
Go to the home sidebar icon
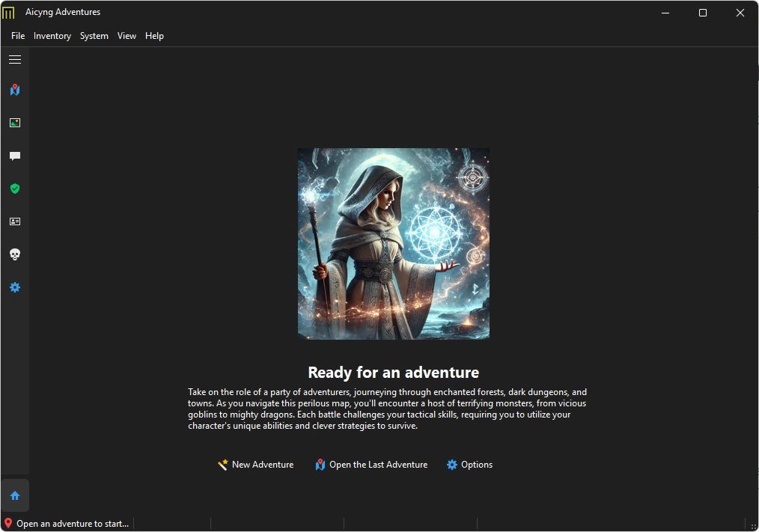15,495
